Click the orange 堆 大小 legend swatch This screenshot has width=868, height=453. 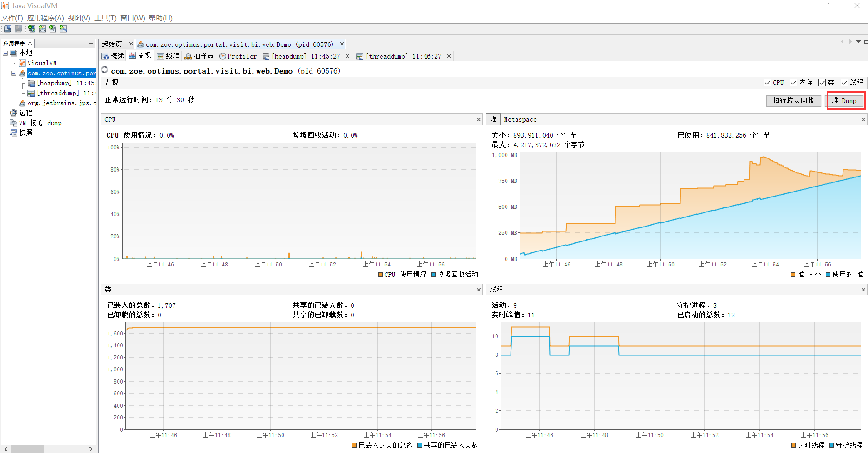[793, 275]
